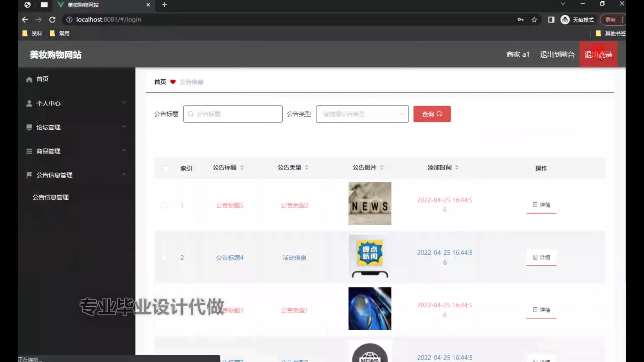Click the address bar URL localhost:8081
644x362 pixels.
(108, 19)
